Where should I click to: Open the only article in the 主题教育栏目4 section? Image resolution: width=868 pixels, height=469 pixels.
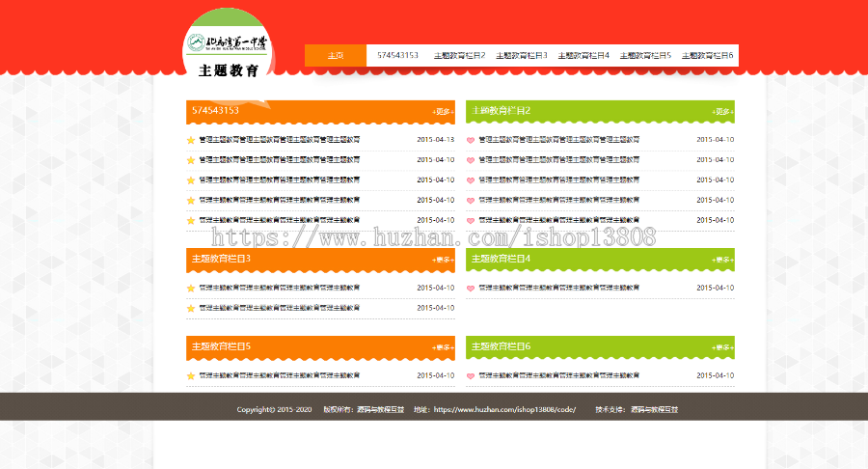point(559,288)
